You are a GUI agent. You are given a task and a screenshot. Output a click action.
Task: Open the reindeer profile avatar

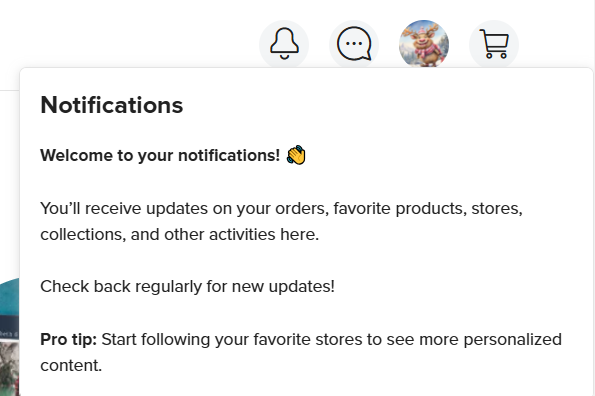point(424,44)
